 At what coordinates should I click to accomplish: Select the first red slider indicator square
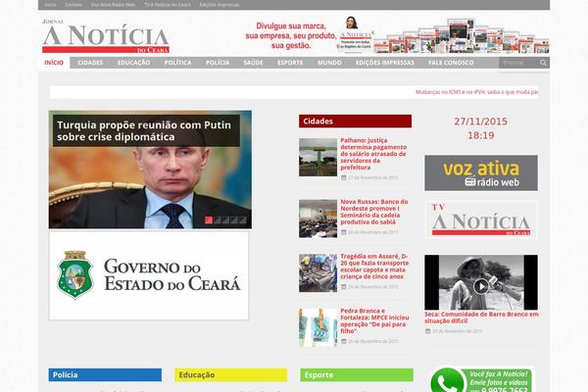click(x=209, y=220)
